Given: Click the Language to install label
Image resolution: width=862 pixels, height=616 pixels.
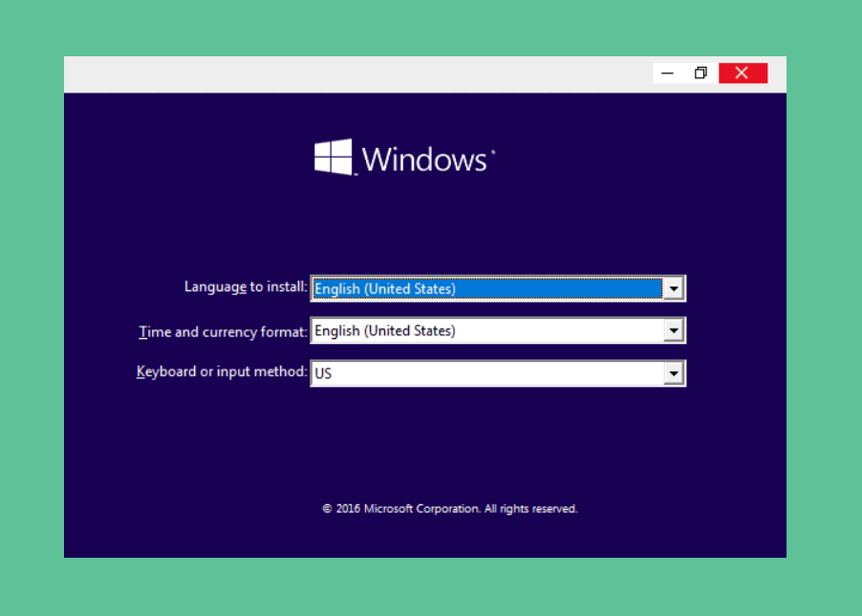Looking at the screenshot, I should (246, 287).
